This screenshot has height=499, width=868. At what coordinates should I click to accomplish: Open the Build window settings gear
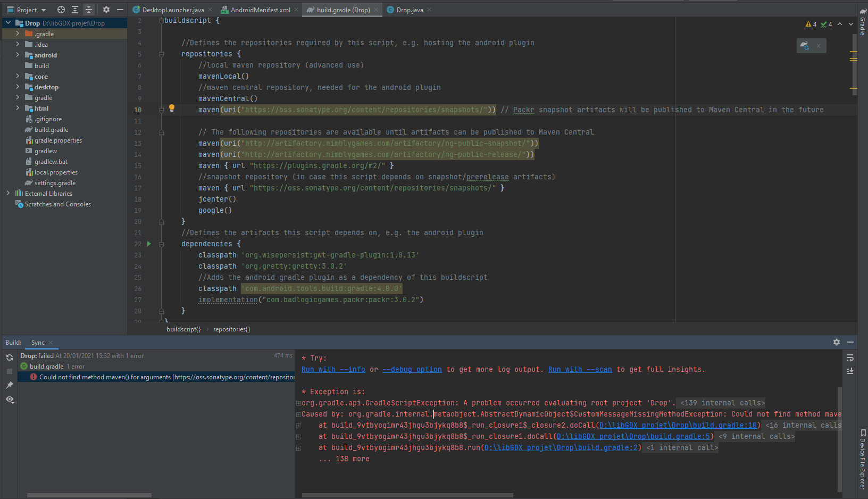837,342
